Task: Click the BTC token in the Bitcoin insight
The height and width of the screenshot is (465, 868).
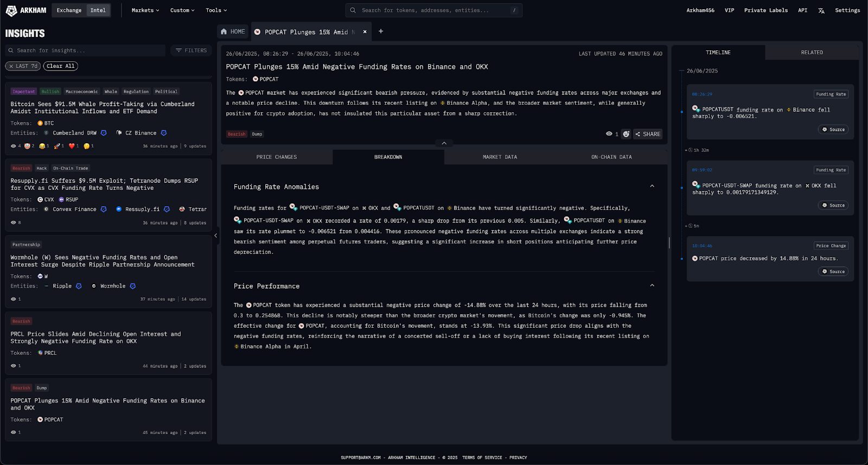Action: 46,123
